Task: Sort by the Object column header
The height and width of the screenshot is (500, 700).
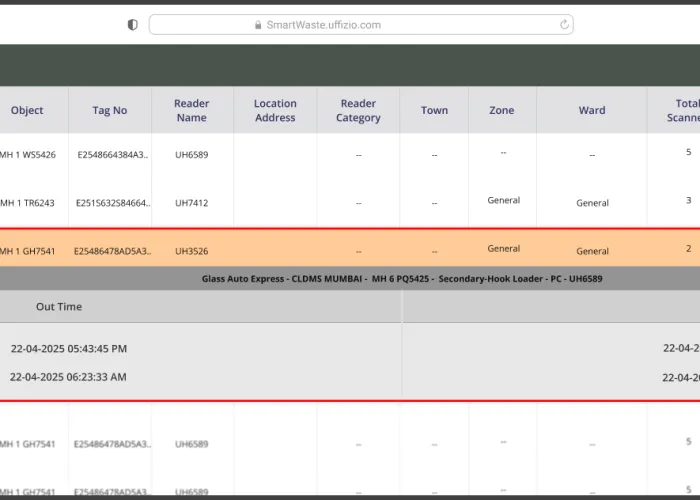Action: pos(27,110)
